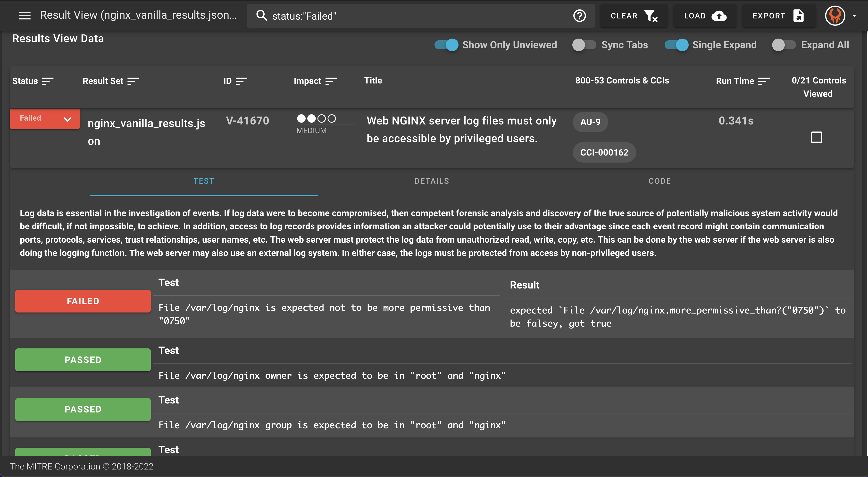Enable the Sync Tabs switch
Viewport: 868px width, 477px height.
[x=584, y=45]
